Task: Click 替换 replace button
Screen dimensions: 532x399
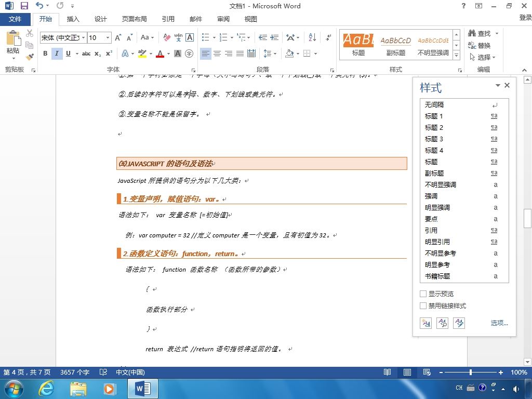Action: (x=479, y=45)
